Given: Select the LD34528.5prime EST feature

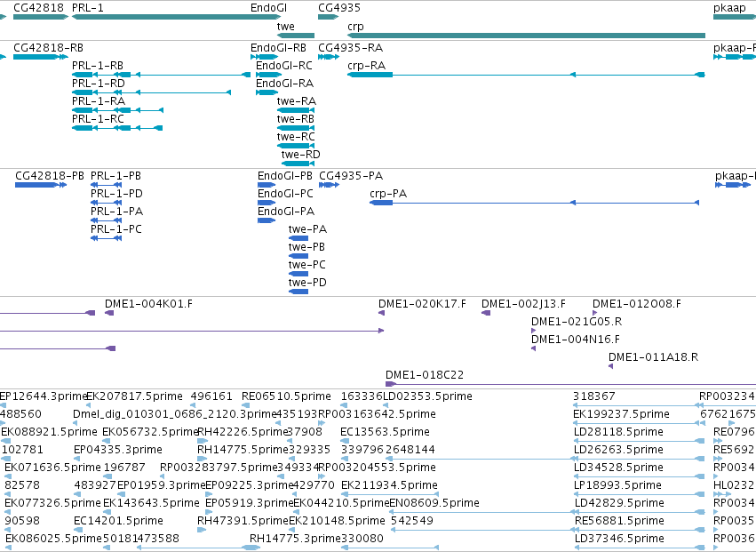Looking at the screenshot, I should [640, 476].
